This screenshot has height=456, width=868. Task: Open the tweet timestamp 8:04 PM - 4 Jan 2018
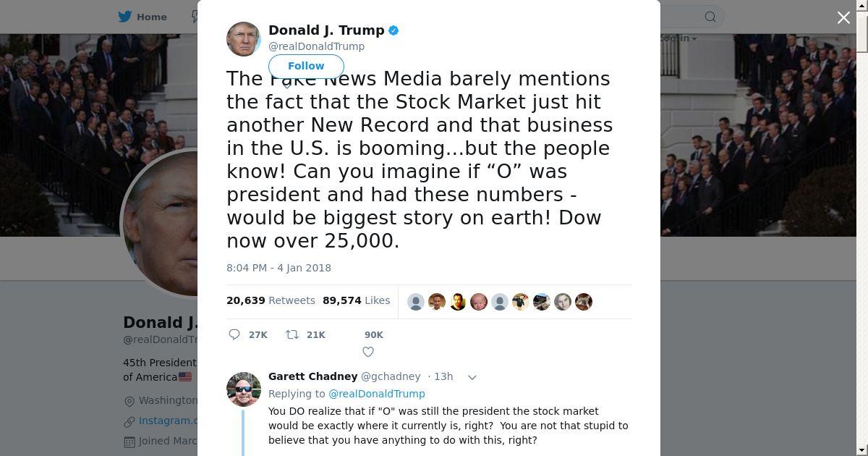pyautogui.click(x=278, y=268)
